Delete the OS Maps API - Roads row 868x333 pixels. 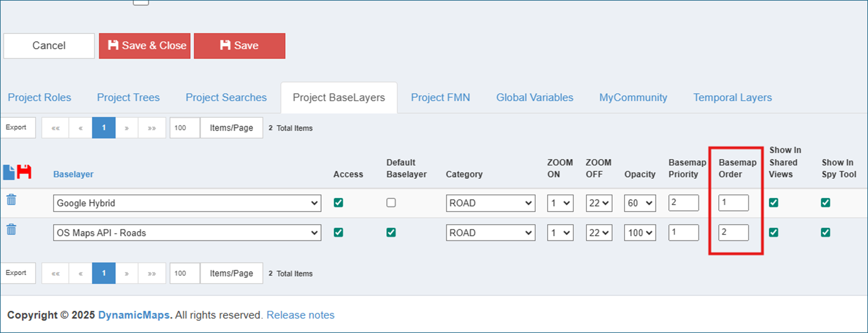11,229
